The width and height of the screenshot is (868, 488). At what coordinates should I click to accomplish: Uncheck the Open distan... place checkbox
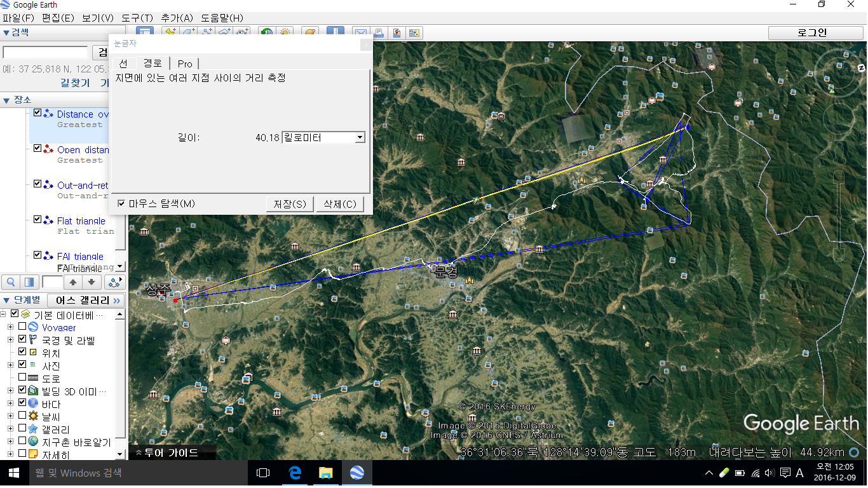tap(37, 149)
